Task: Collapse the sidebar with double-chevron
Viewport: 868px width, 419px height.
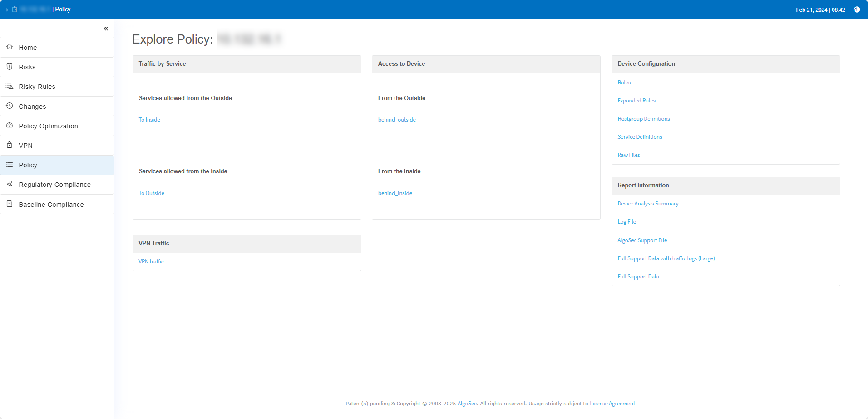Action: point(106,29)
